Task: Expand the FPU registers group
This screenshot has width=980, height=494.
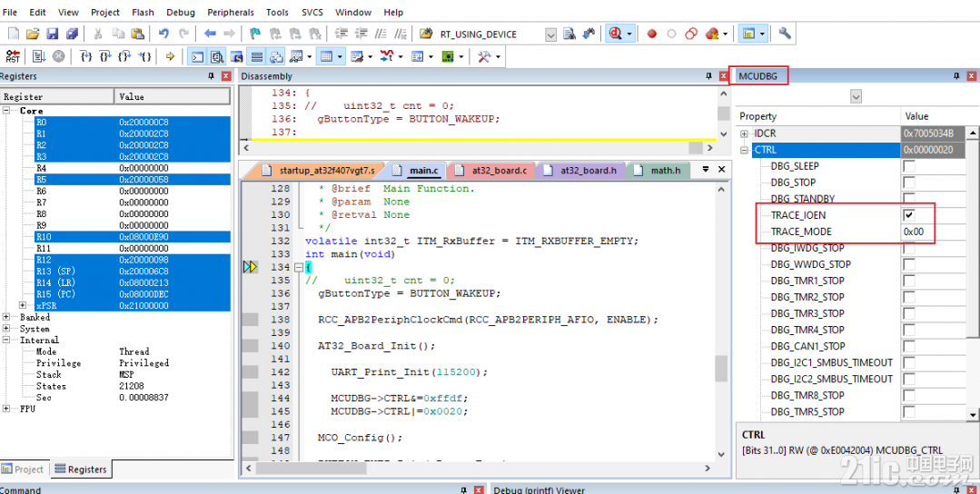Action: [x=7, y=409]
